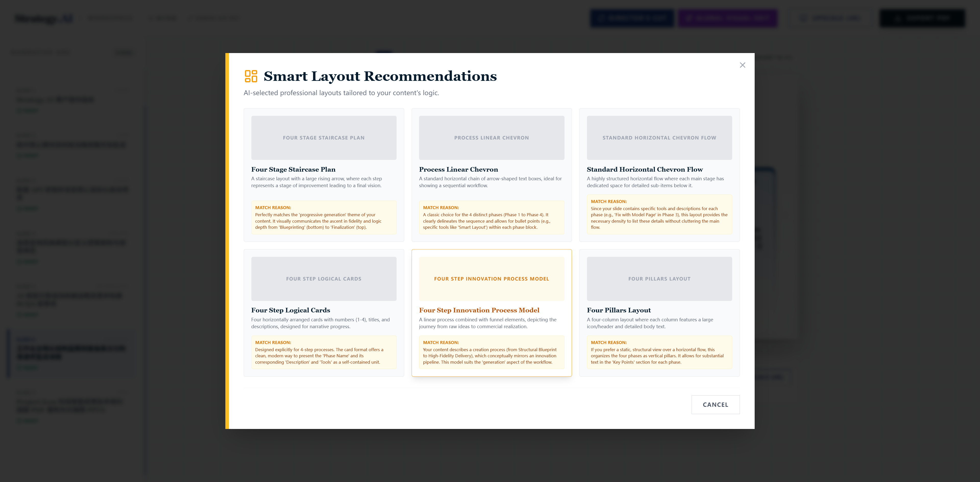The width and height of the screenshot is (980, 482).
Task: Click the Four Stage Staircase Plan heading
Action: pos(293,170)
